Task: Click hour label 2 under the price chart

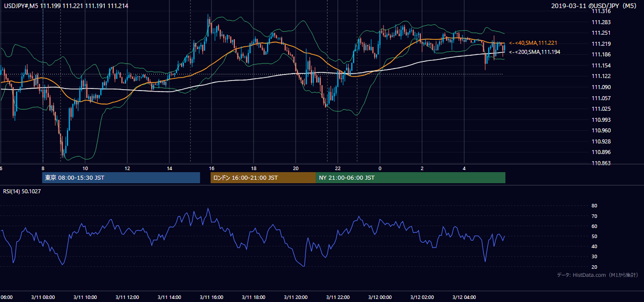Action: (422, 169)
